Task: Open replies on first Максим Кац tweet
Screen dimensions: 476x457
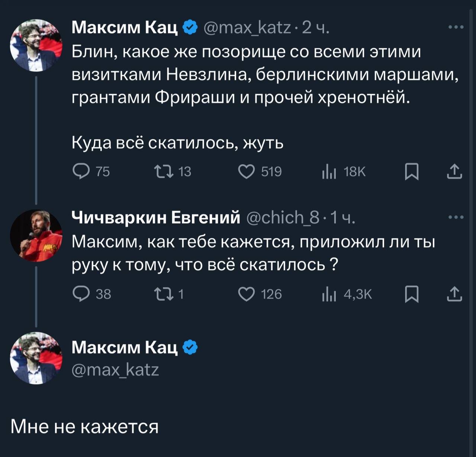Action: point(91,172)
